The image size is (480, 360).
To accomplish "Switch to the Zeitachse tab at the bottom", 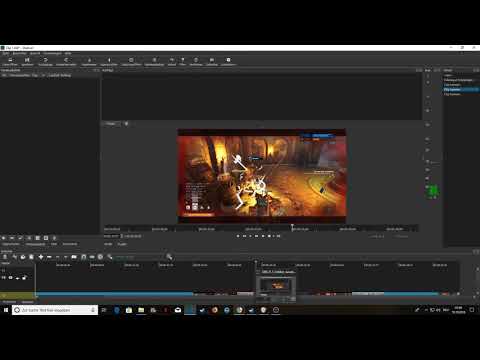I will (x=27, y=302).
